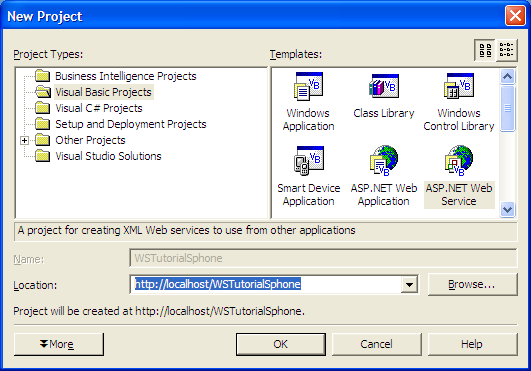The image size is (531, 371).
Task: Click the Class Library label text
Action: click(384, 113)
